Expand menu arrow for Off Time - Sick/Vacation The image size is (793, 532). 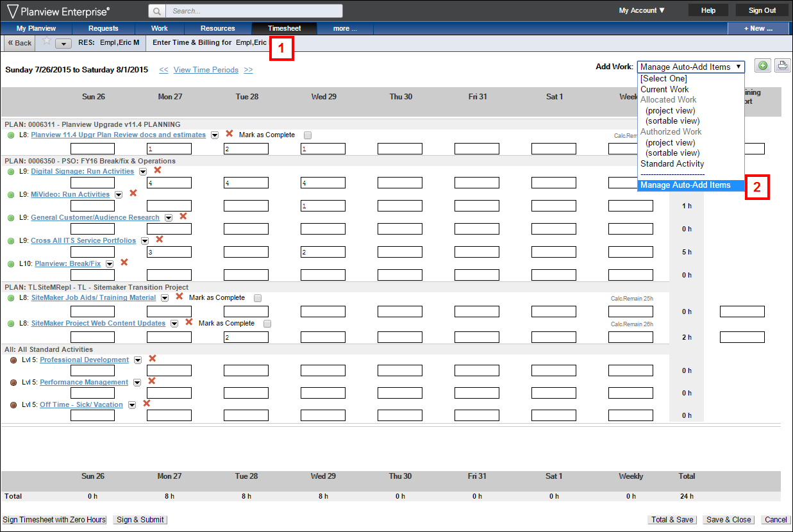point(132,405)
